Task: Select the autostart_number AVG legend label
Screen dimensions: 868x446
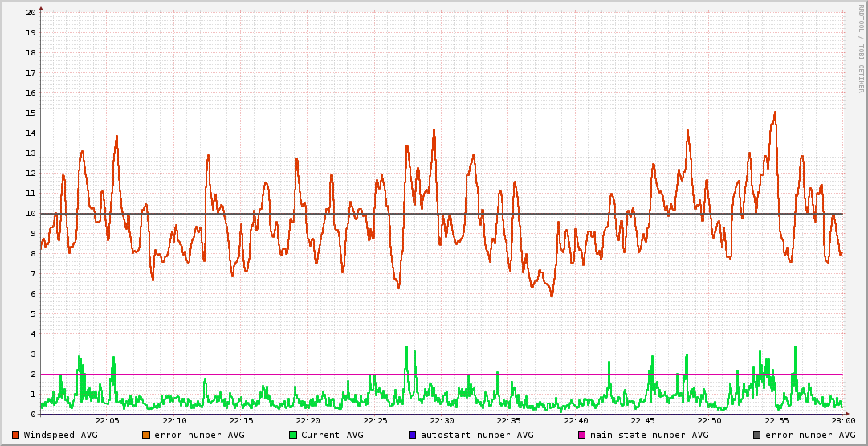Action: click(x=477, y=435)
